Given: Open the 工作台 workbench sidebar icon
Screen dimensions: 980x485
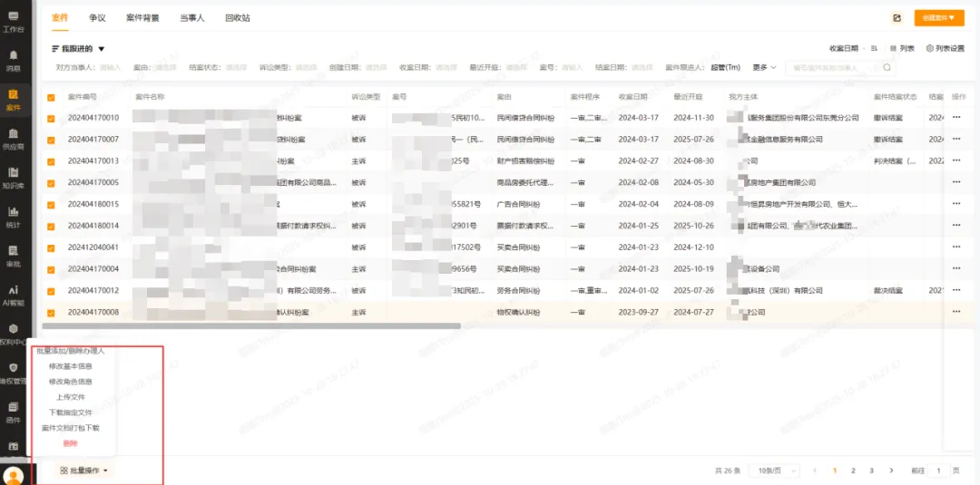Looking at the screenshot, I should point(14,20).
